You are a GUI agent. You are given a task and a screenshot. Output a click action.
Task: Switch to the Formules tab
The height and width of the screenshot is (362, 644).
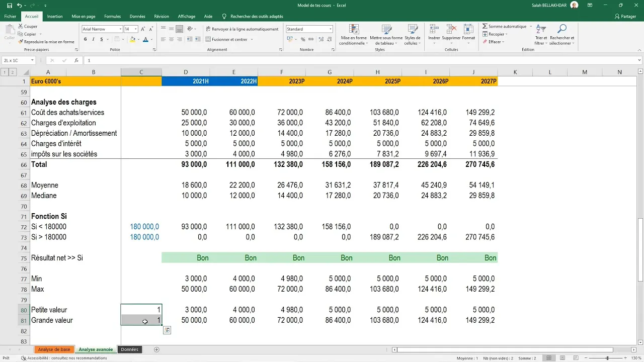(x=113, y=16)
